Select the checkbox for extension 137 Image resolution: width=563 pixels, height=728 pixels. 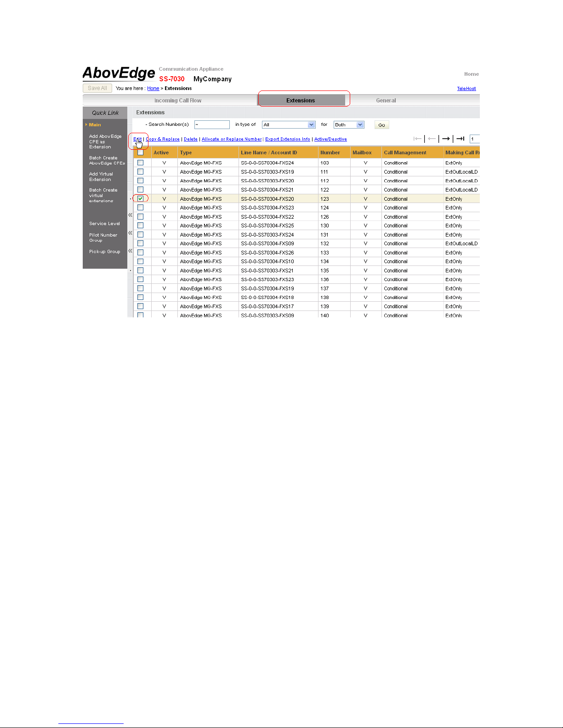click(141, 288)
